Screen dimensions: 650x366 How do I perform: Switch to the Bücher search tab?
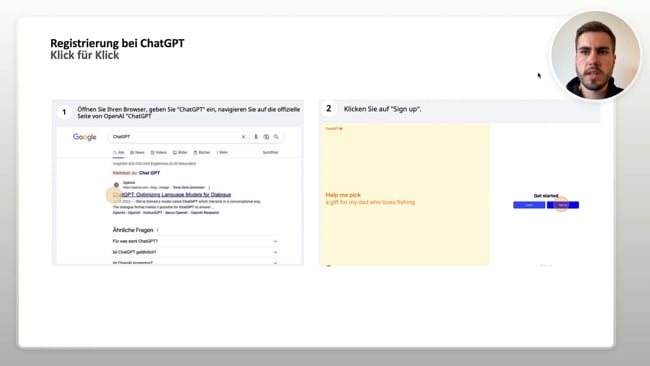(202, 153)
